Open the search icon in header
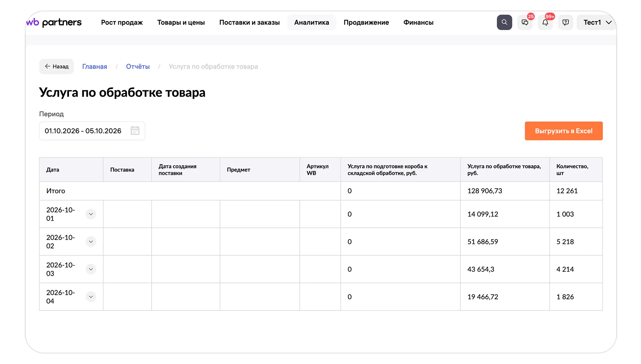Image resolution: width=641 pixels, height=364 pixels. click(504, 22)
